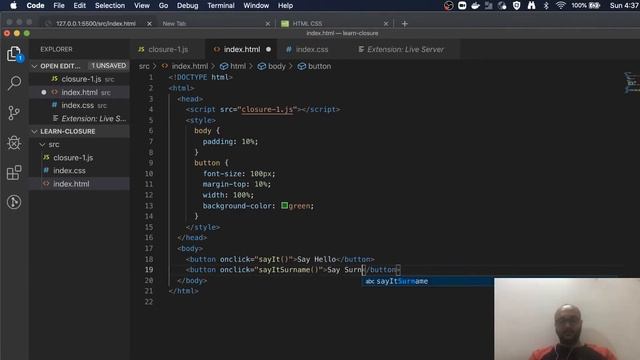This screenshot has height=360, width=640.
Task: Collapse the src folder in explorer
Action: 42,144
